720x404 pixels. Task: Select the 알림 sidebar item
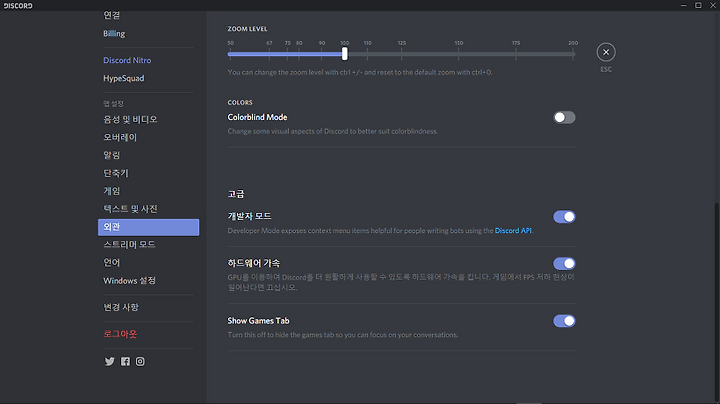pos(148,155)
